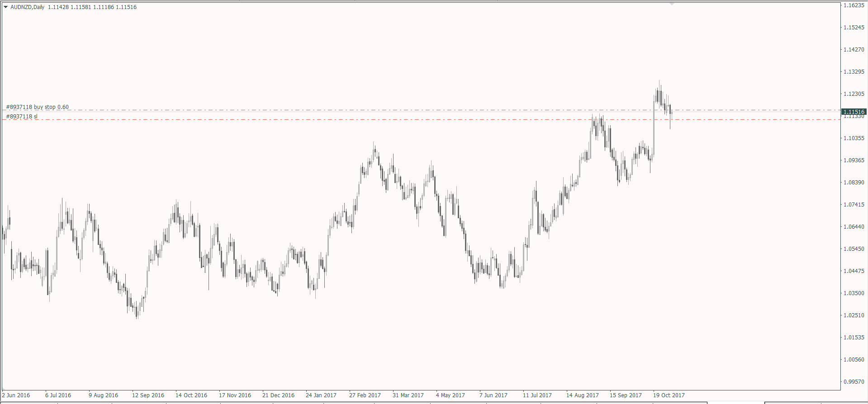Screen dimensions: 868x404
Task: Click the '11 Jul 2017' date label
Action: click(x=537, y=395)
